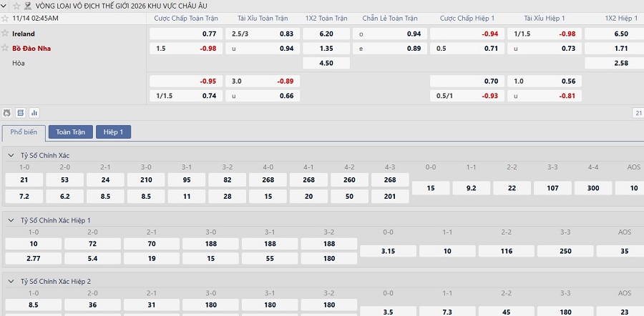Star the World Cup 2026 qualifier league
This screenshot has height=316, width=644.
[x=16, y=5]
